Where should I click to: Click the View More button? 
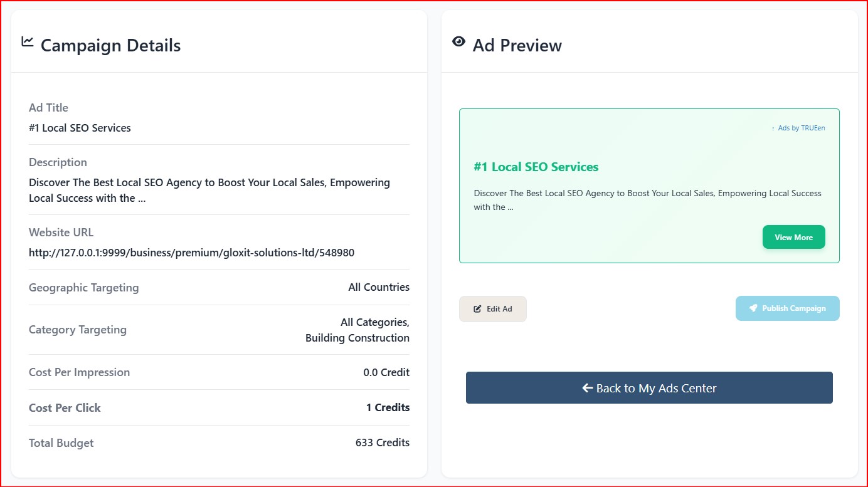click(x=793, y=237)
